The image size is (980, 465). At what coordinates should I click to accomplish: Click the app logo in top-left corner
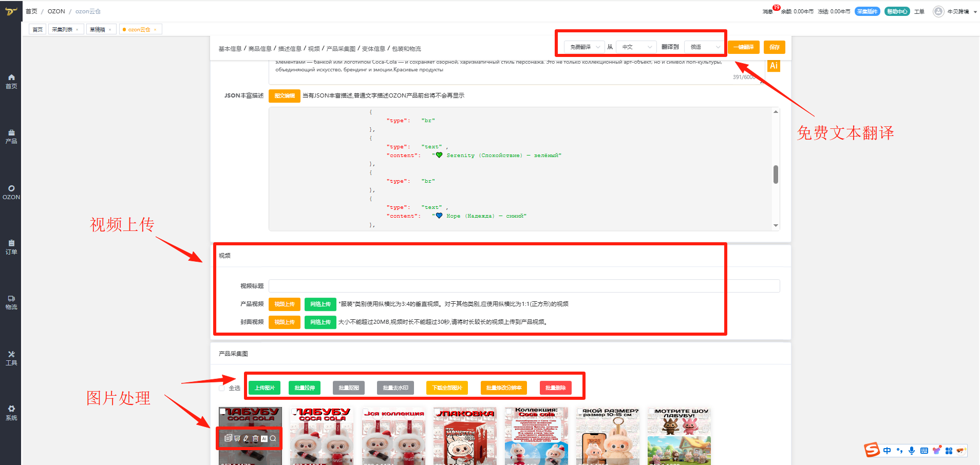[11, 11]
